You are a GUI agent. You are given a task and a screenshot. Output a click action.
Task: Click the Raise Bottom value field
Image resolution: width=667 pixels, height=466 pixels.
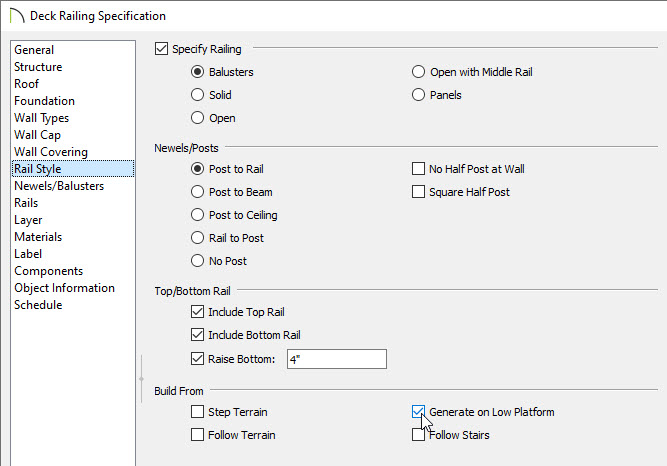tap(337, 359)
